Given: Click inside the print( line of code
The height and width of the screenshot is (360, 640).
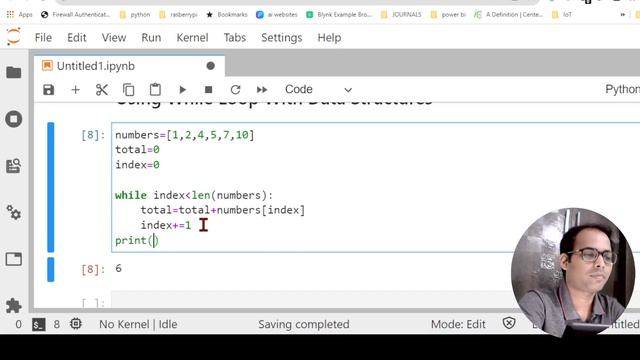Looking at the screenshot, I should click(x=137, y=240).
